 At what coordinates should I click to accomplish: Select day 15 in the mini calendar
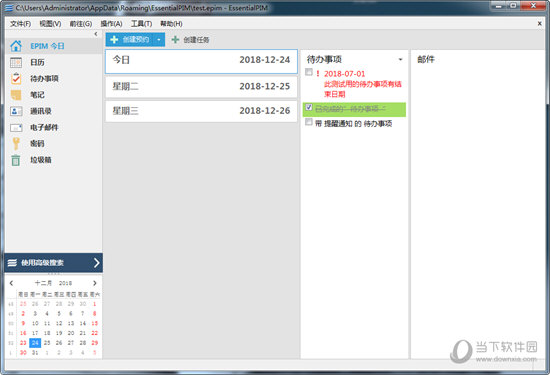(x=95, y=323)
